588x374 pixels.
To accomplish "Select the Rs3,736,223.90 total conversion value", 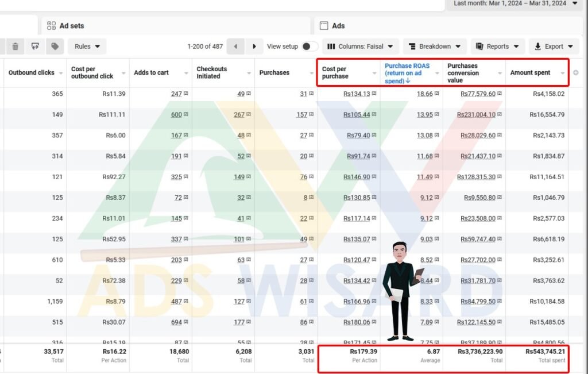I will pyautogui.click(x=480, y=352).
